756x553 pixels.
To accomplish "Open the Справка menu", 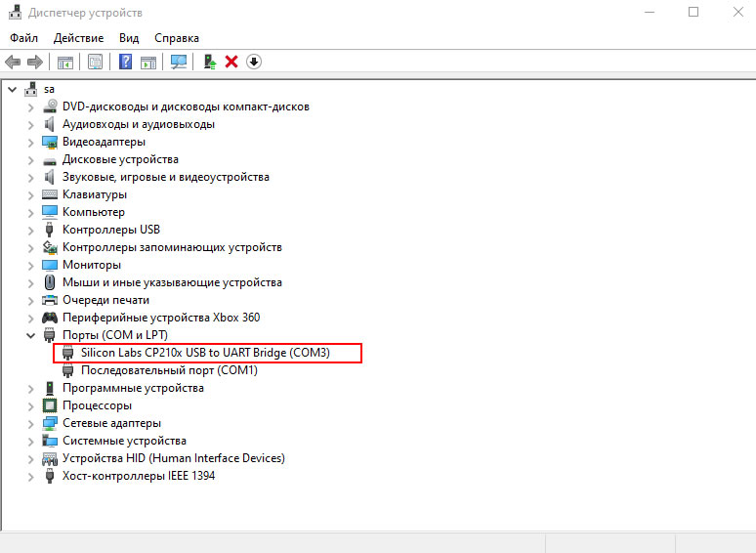I will pos(177,38).
